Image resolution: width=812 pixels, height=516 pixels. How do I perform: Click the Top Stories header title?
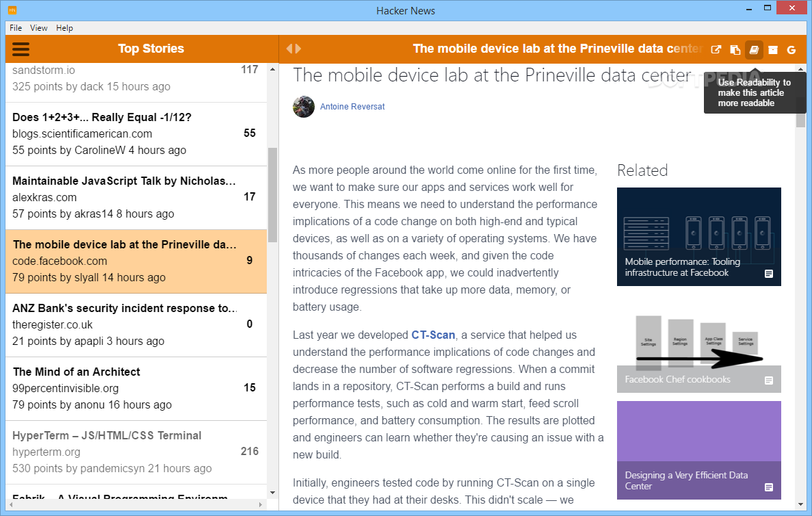pos(150,49)
